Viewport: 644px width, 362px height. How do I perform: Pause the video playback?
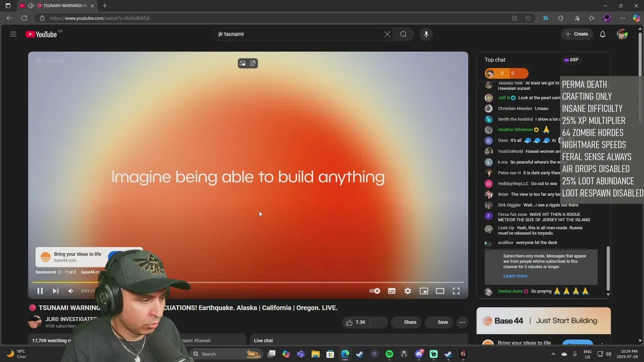pos(40,291)
